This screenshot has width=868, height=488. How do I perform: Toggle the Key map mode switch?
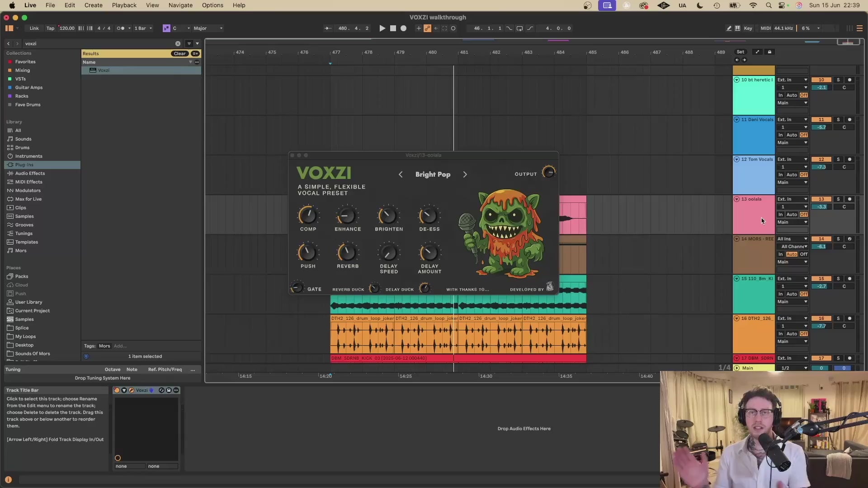[x=748, y=28]
